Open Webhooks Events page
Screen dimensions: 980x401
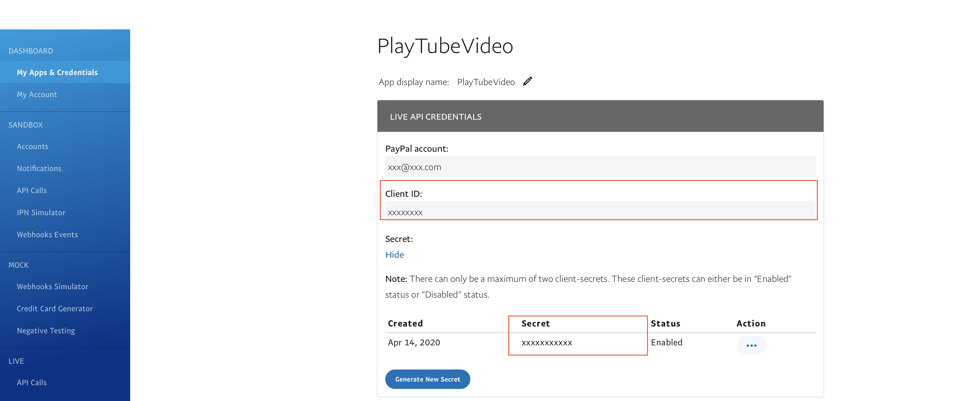tap(47, 235)
